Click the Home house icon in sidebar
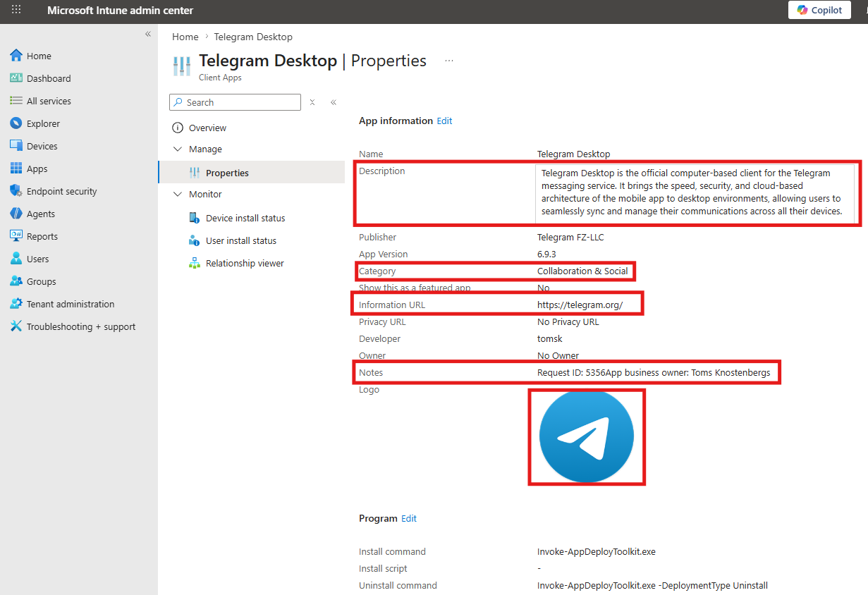Image resolution: width=868 pixels, height=595 pixels. [16, 56]
